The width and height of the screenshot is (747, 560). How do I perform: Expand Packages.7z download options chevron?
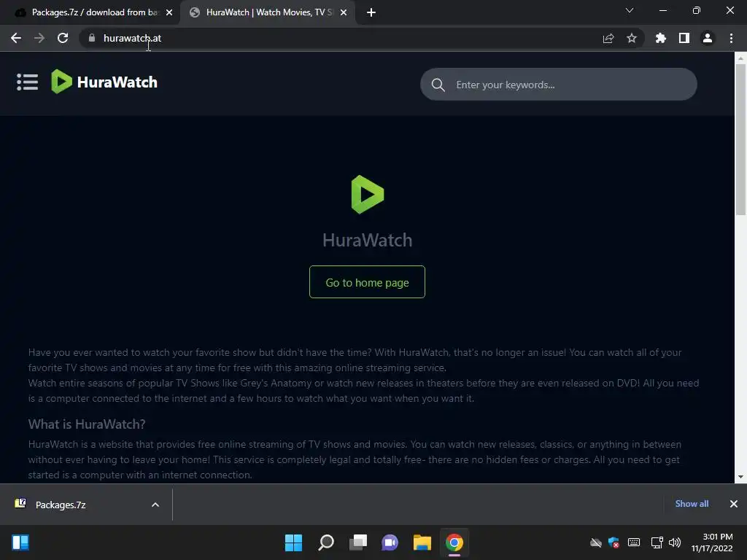(x=155, y=505)
